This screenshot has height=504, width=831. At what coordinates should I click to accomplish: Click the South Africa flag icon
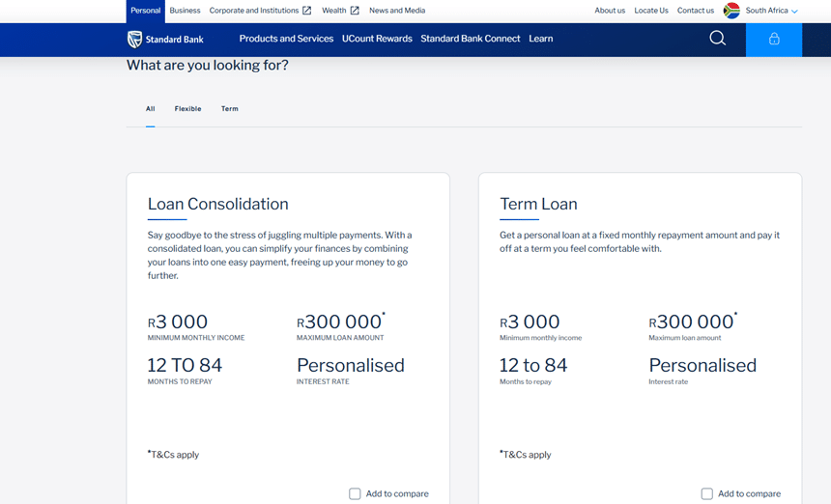pyautogui.click(x=731, y=11)
